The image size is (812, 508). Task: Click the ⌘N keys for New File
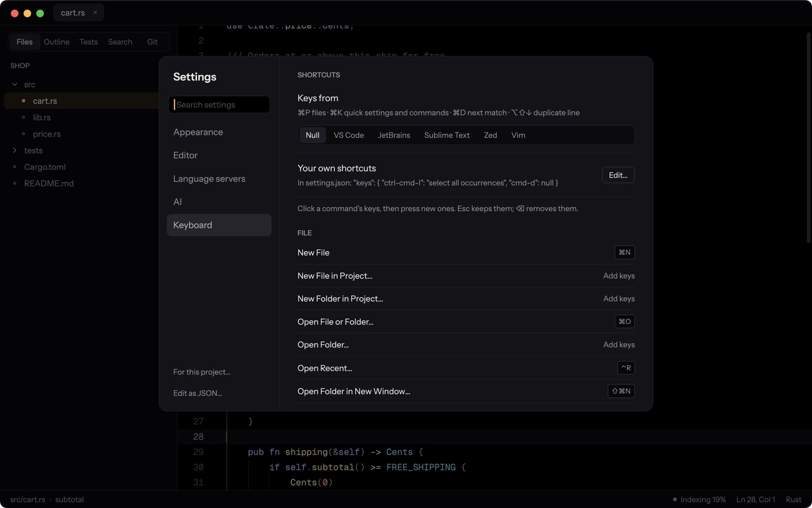[x=625, y=252]
